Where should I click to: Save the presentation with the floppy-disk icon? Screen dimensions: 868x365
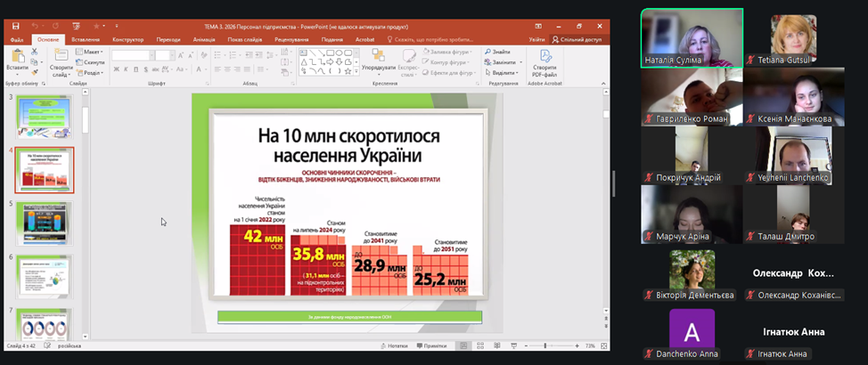click(15, 28)
